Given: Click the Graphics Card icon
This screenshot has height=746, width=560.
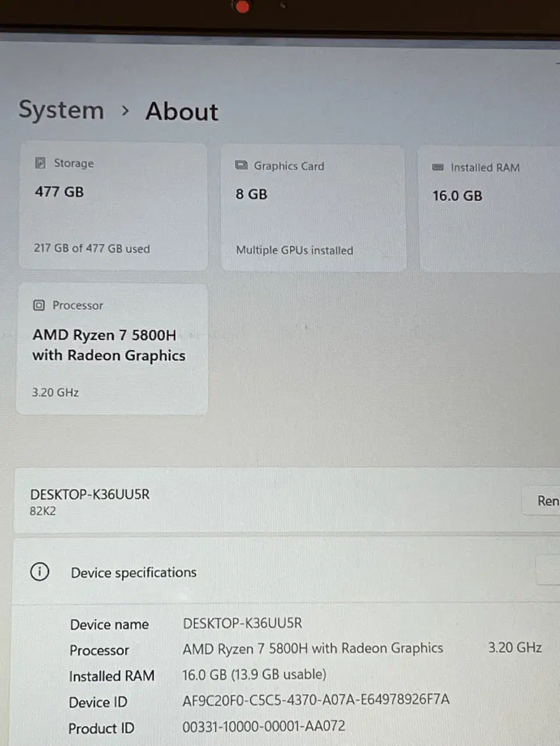Looking at the screenshot, I should click(241, 165).
